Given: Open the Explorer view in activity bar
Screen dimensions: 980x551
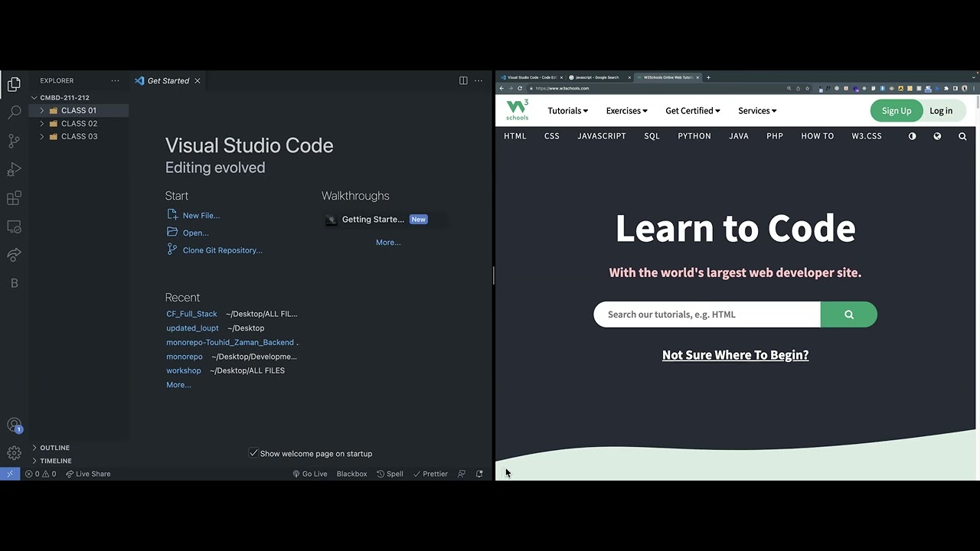Looking at the screenshot, I should coord(14,85).
